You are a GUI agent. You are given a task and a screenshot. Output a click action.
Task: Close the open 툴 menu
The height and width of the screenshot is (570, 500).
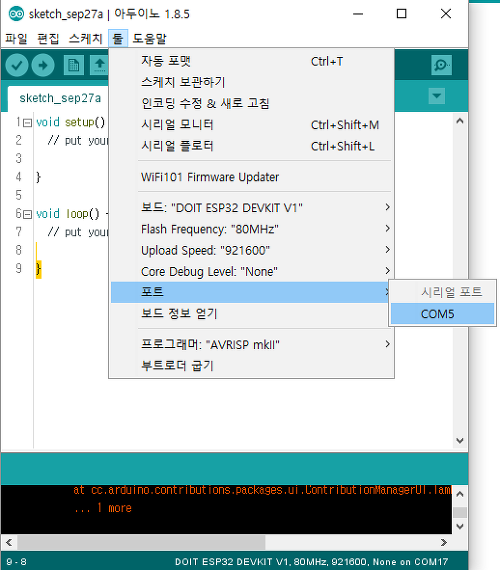click(118, 39)
